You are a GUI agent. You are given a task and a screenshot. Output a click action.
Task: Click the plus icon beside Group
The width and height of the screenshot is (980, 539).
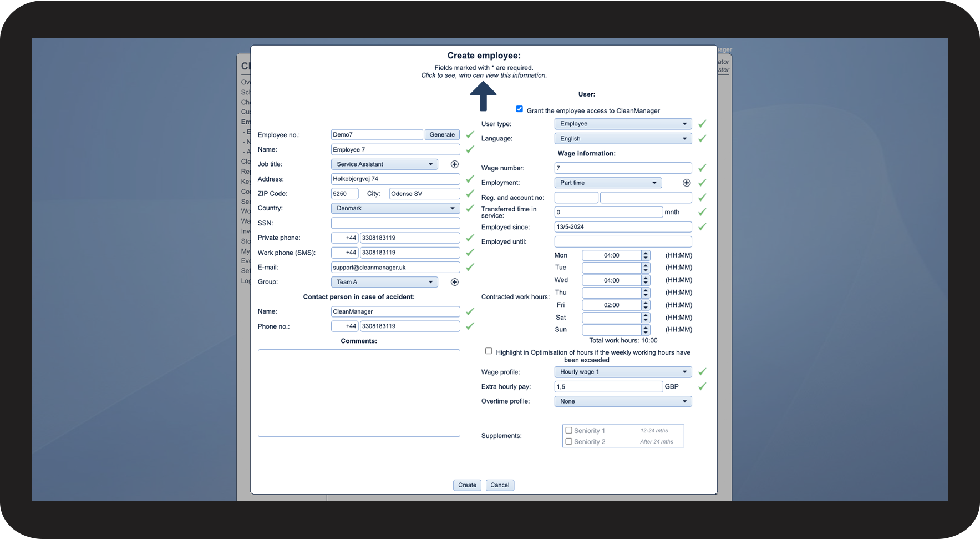[x=455, y=282]
